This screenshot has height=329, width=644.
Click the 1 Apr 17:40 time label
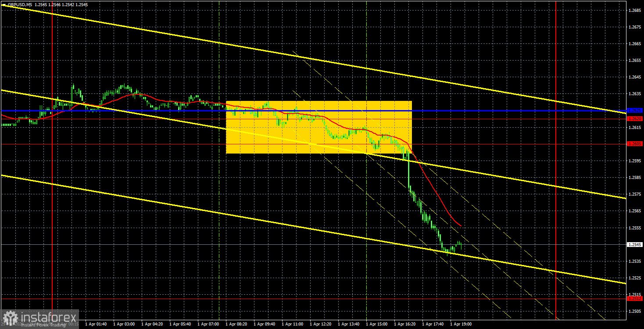click(433, 324)
